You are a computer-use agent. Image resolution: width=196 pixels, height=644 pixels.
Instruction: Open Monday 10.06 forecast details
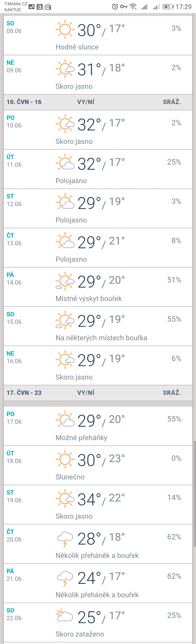click(98, 130)
